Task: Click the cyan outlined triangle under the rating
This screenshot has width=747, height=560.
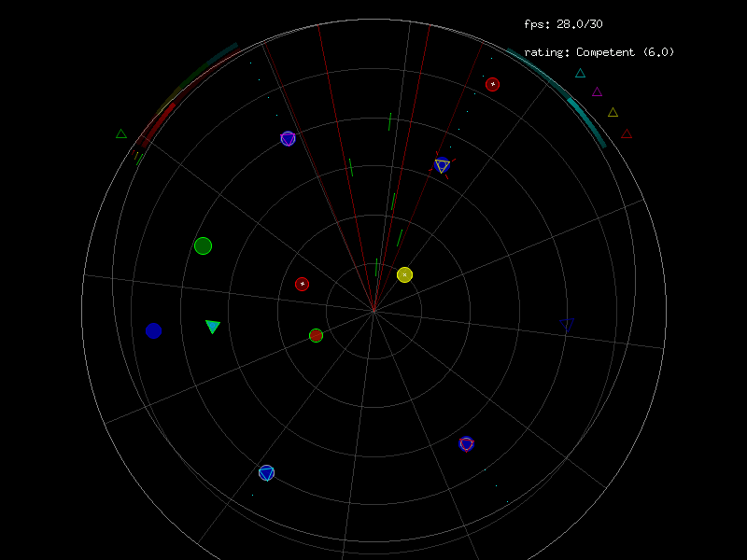Action: 580,73
